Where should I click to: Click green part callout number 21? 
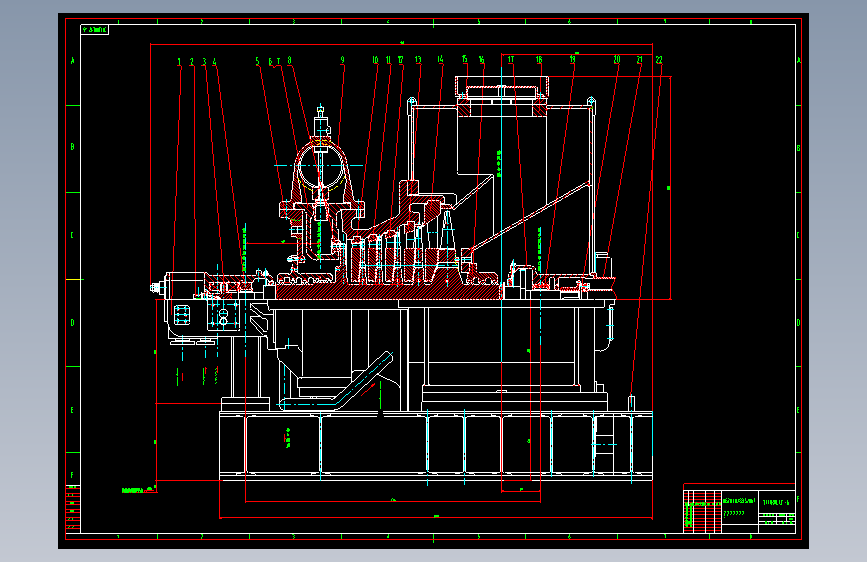(x=639, y=59)
